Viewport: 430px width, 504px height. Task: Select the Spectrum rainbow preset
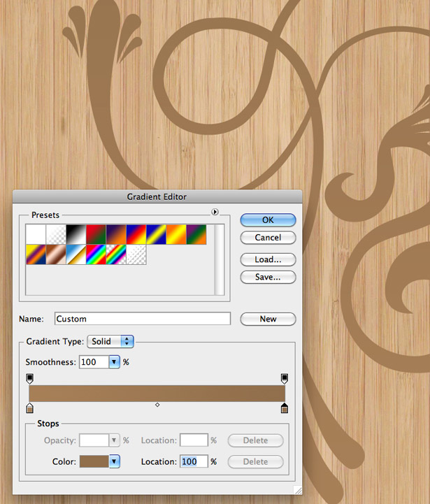tap(96, 254)
